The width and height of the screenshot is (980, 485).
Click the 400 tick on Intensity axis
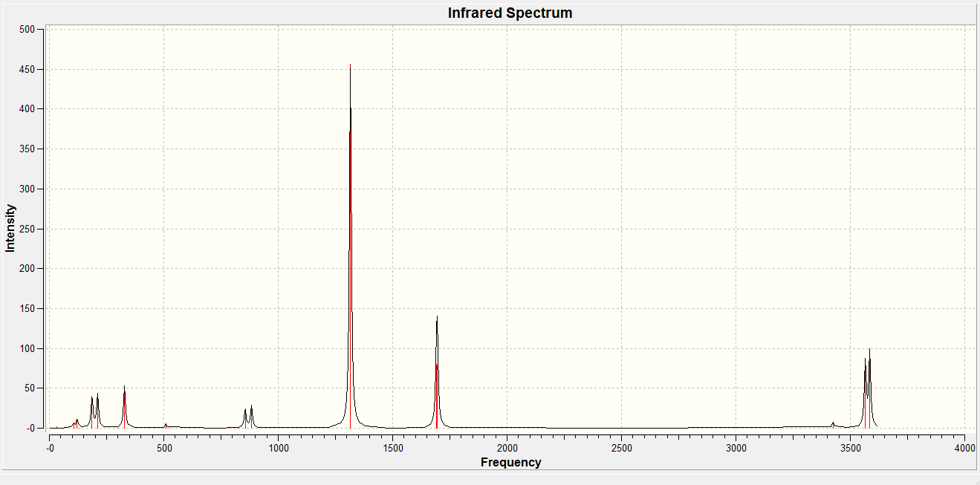click(x=27, y=109)
